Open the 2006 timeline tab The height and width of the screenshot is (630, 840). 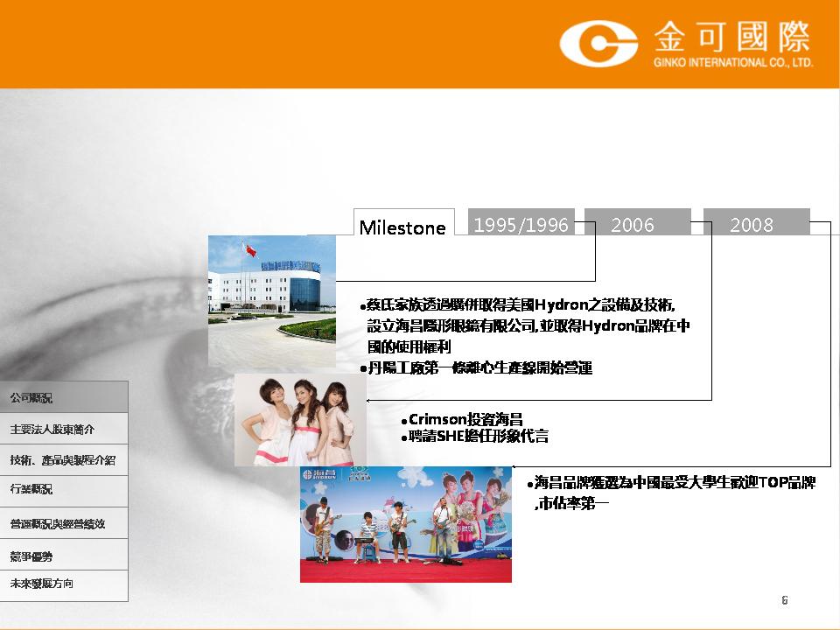coord(638,221)
